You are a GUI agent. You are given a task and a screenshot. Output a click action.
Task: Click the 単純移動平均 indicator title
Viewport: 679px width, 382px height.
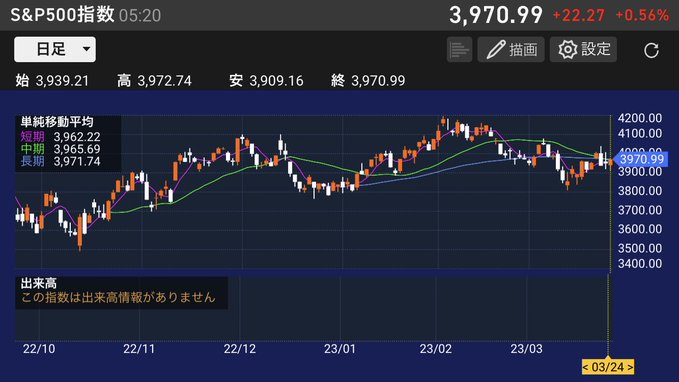[57, 123]
